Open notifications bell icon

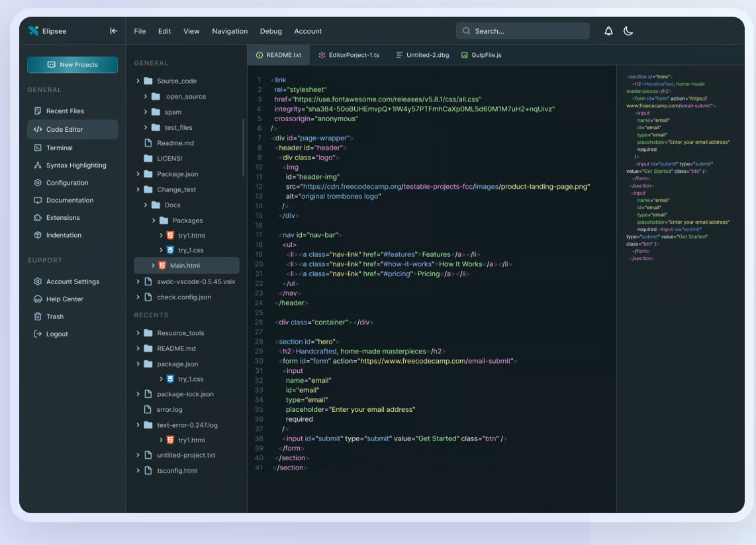(608, 31)
